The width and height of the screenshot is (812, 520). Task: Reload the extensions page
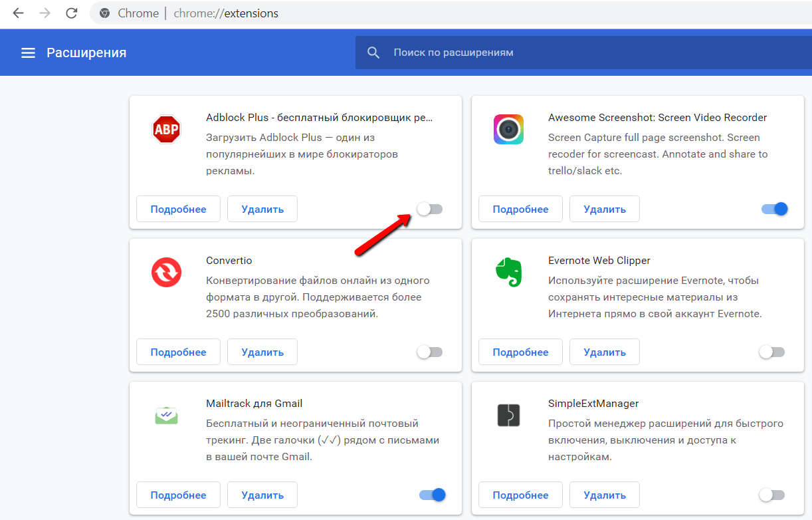[x=71, y=13]
